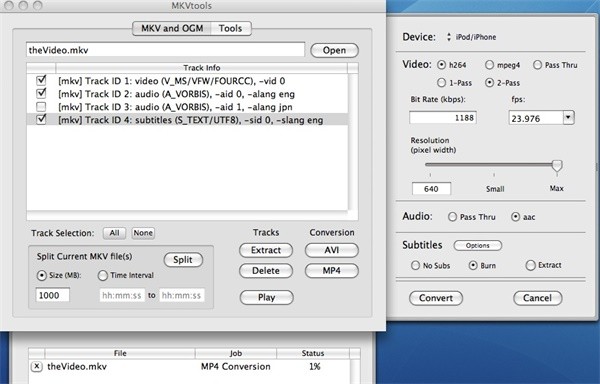This screenshot has width=600, height=384.
Task: Click the resolution slider thumb
Action: point(557,166)
